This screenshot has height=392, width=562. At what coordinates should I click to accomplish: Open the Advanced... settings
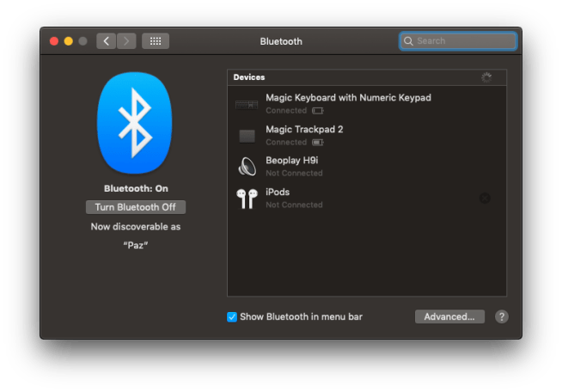point(449,316)
